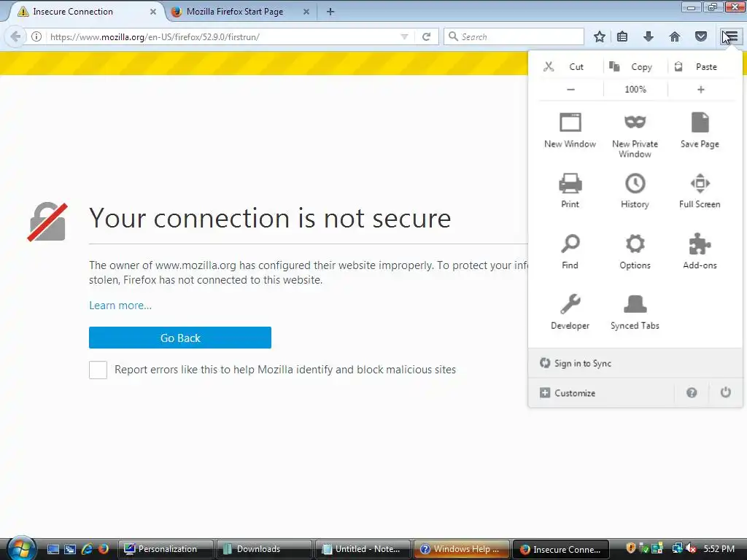The width and height of the screenshot is (747, 560).
Task: Click the 5:52 PM clock
Action: [719, 548]
